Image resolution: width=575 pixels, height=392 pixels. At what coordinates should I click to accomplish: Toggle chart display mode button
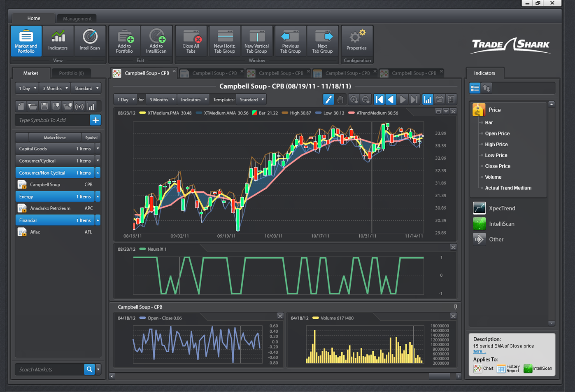pos(428,100)
